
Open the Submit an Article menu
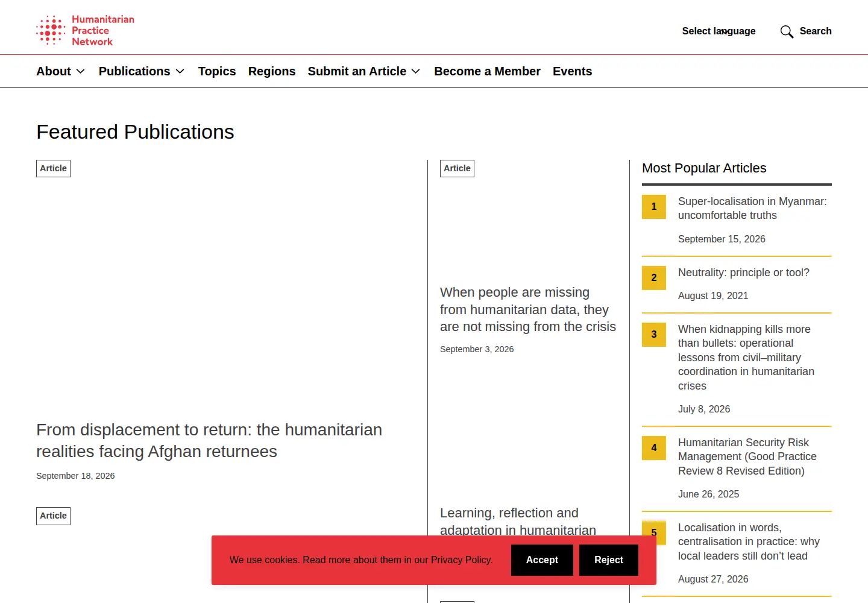coord(357,71)
